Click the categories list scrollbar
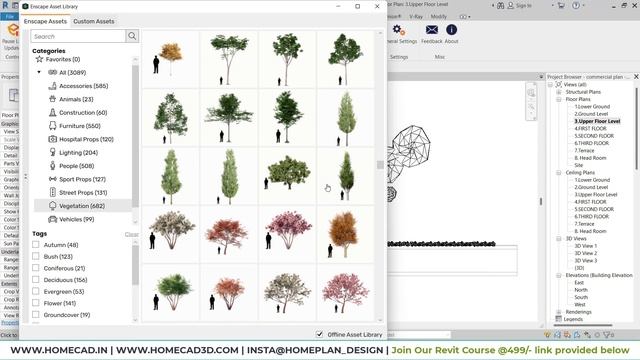The width and height of the screenshot is (640, 360). point(135,136)
